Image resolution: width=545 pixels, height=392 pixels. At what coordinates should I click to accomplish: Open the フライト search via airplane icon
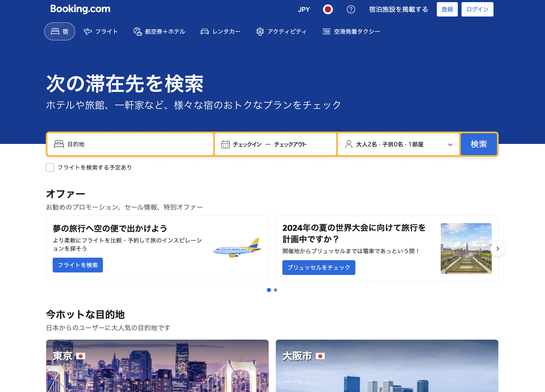point(87,31)
